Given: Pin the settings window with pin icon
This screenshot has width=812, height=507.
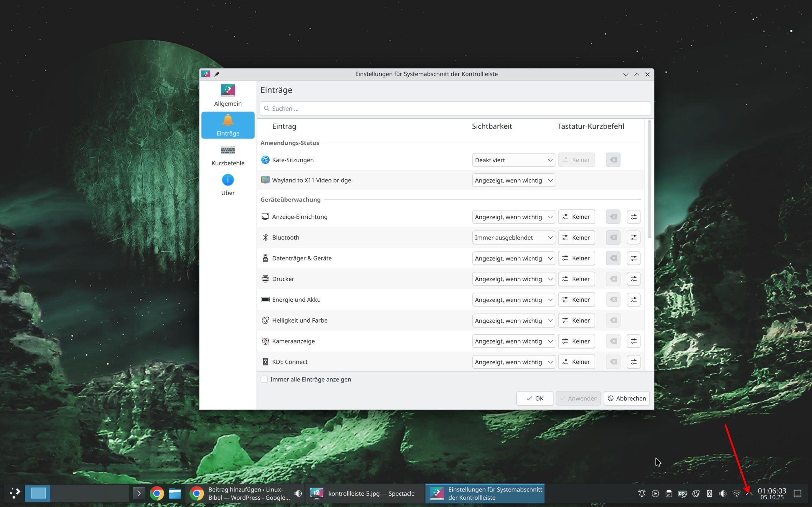Looking at the screenshot, I should (x=217, y=74).
